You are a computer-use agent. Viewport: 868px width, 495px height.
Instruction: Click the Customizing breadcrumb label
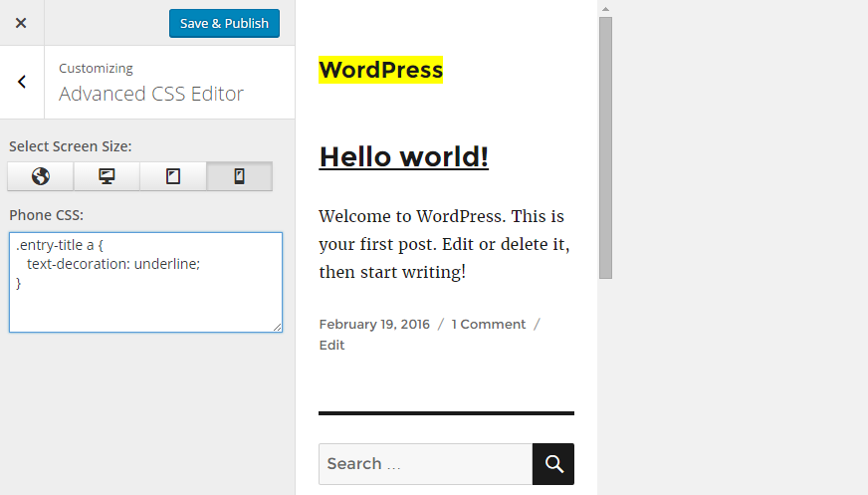coord(96,69)
